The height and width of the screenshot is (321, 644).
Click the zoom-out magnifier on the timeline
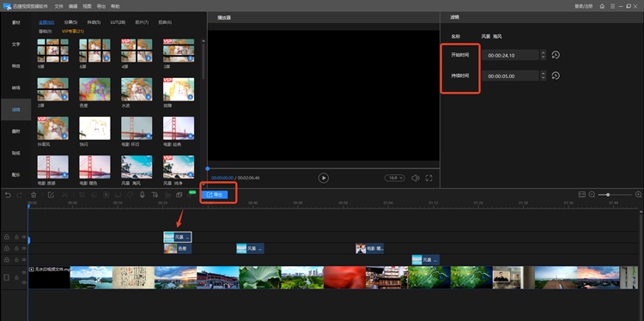pos(592,195)
